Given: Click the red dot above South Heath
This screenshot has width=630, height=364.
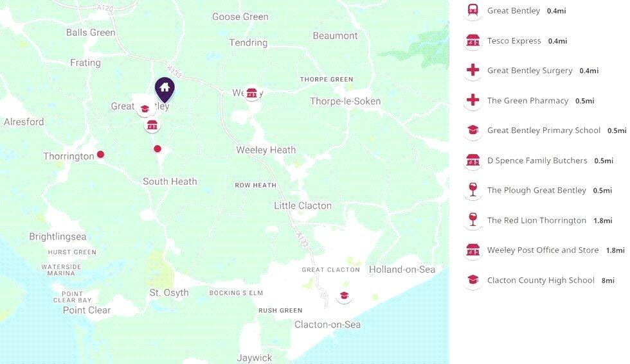Looking at the screenshot, I should [157, 149].
